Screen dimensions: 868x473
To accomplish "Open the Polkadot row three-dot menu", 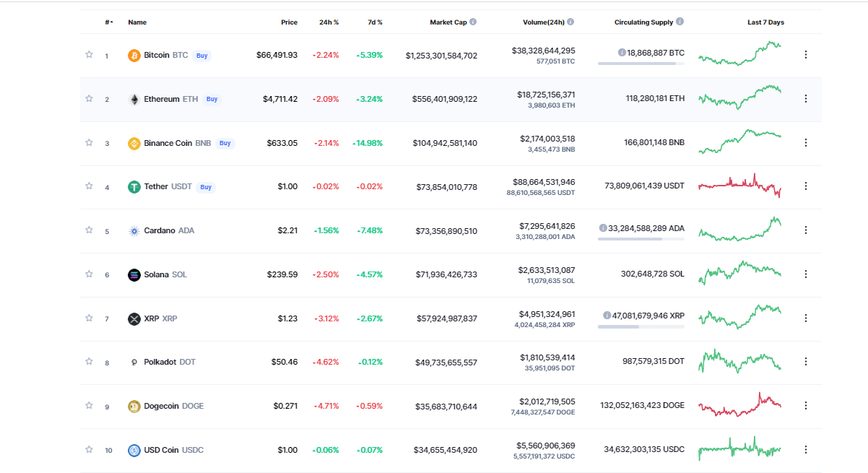I will point(806,361).
